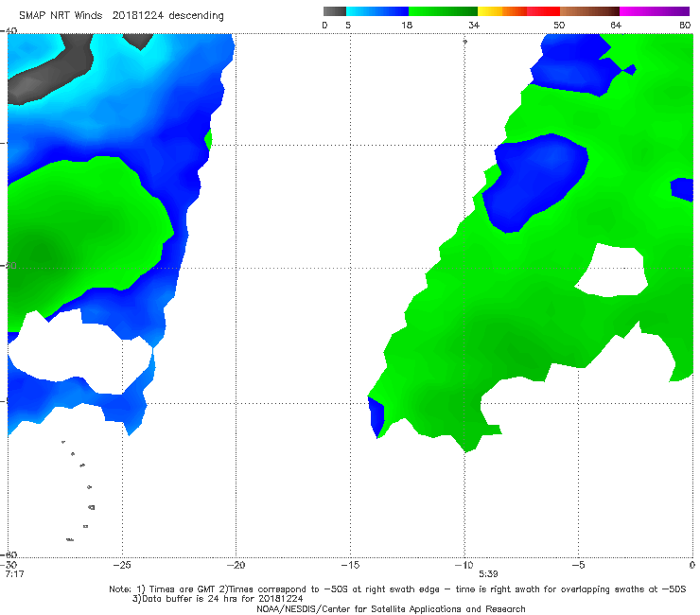This screenshot has width=700, height=615.
Task: Pick the gray 0–5 colorbar segment
Action: (x=335, y=11)
